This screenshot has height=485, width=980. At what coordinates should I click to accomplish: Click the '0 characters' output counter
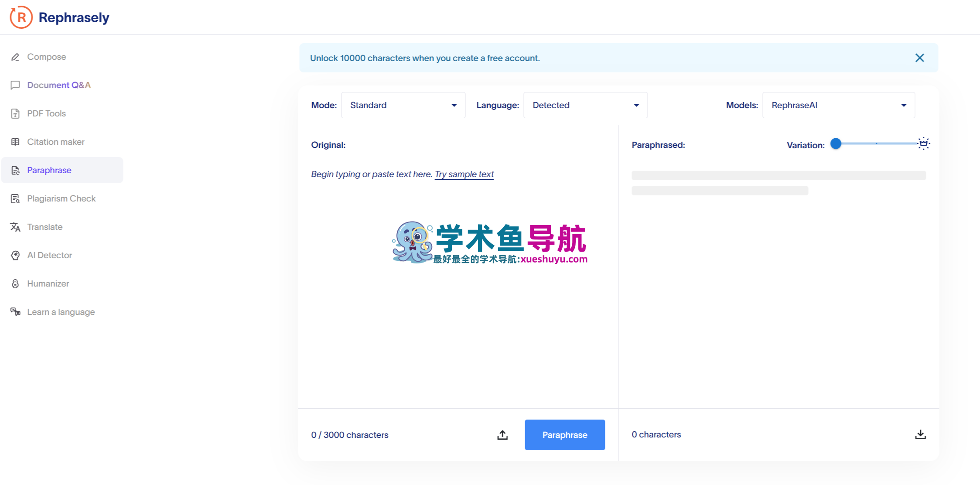[x=656, y=434]
